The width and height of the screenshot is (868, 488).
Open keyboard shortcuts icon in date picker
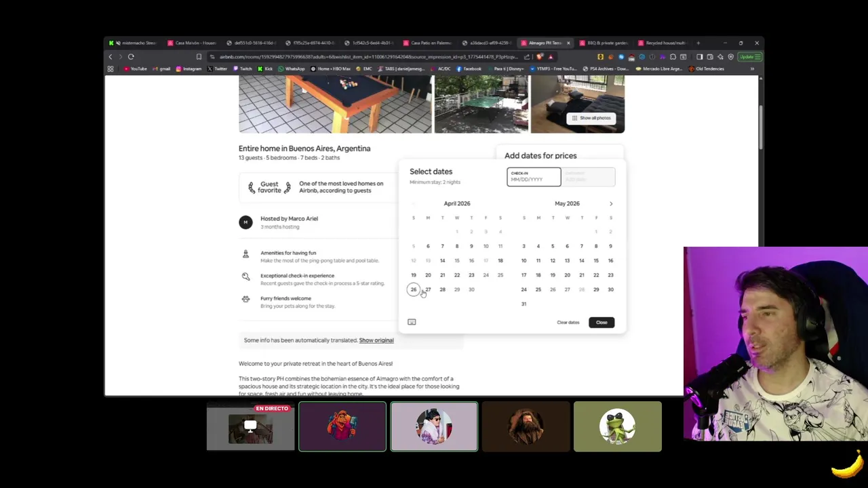412,322
